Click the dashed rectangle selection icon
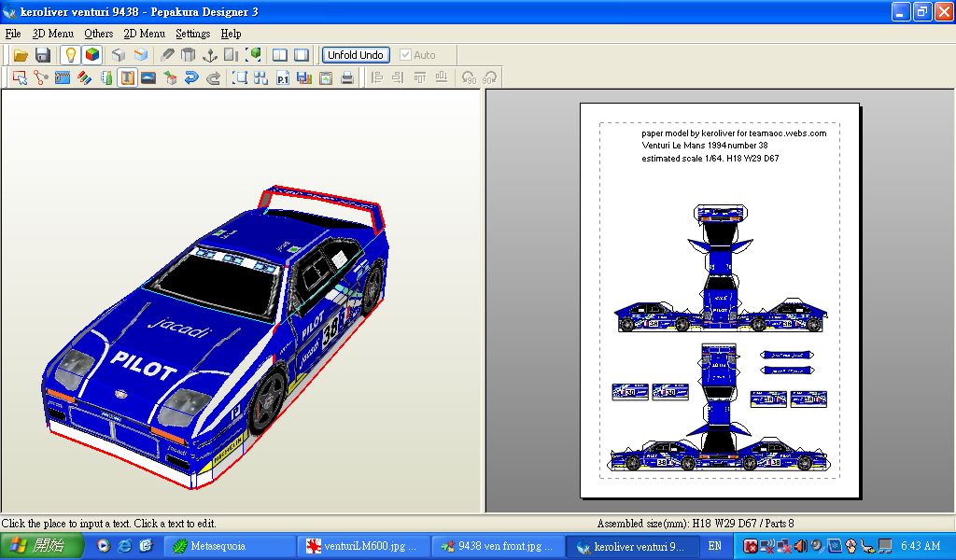Viewport: 956px width, 560px height. pyautogui.click(x=240, y=78)
